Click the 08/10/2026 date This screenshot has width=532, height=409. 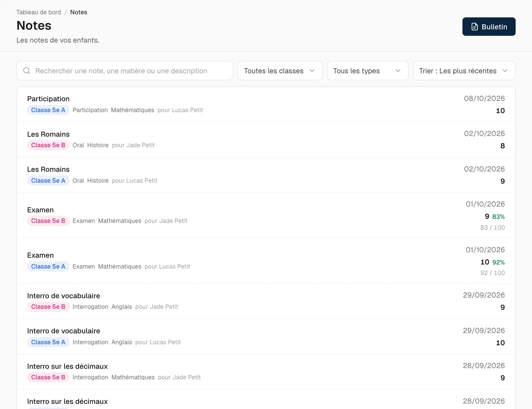pyautogui.click(x=484, y=99)
